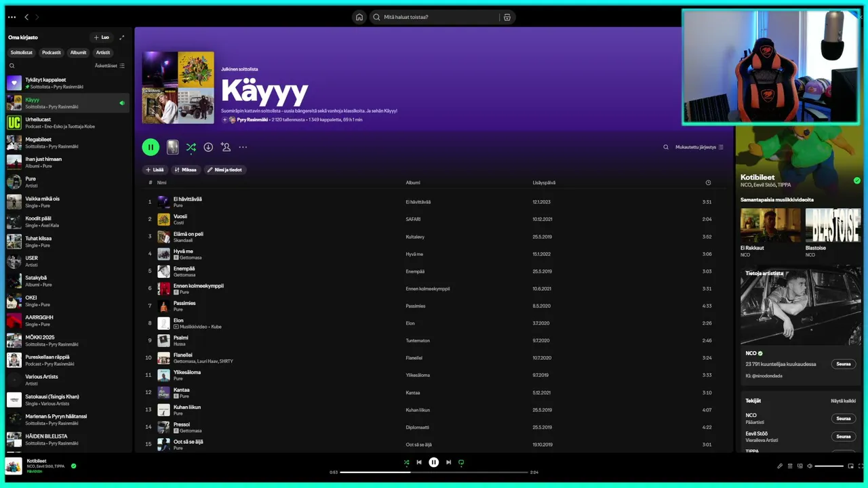Click the playlist preview cover icon

pos(173,147)
